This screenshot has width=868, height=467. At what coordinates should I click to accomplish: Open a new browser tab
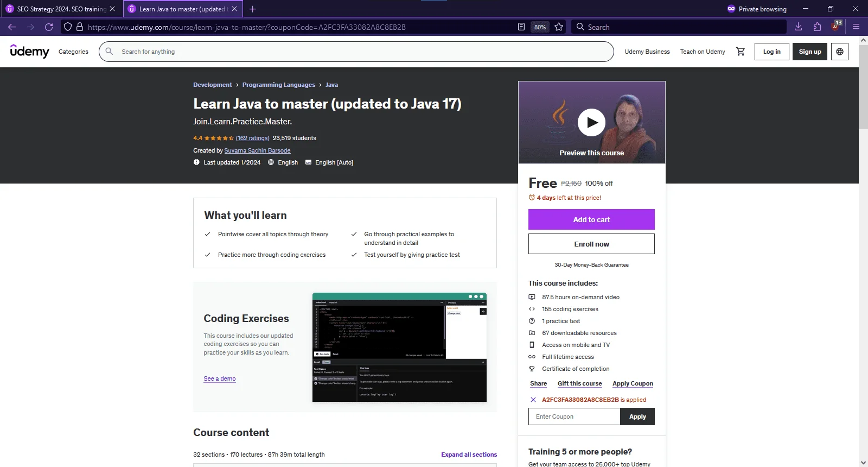(x=252, y=9)
